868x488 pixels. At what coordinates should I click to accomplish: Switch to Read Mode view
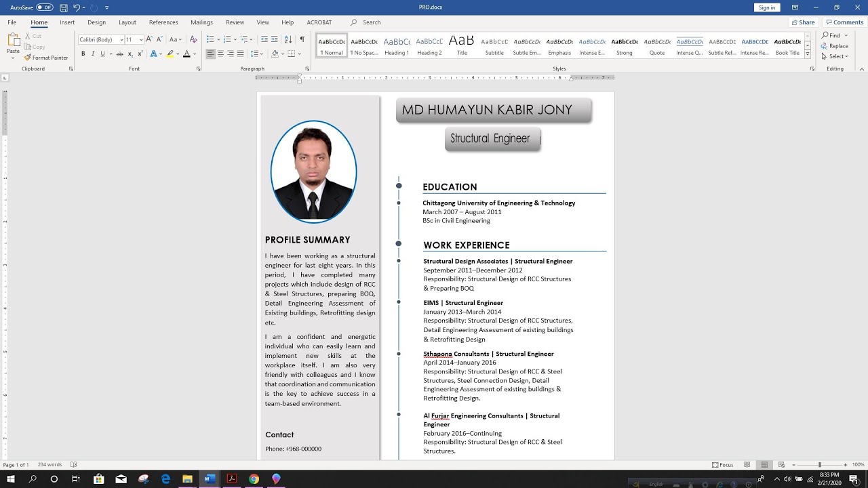coord(747,465)
